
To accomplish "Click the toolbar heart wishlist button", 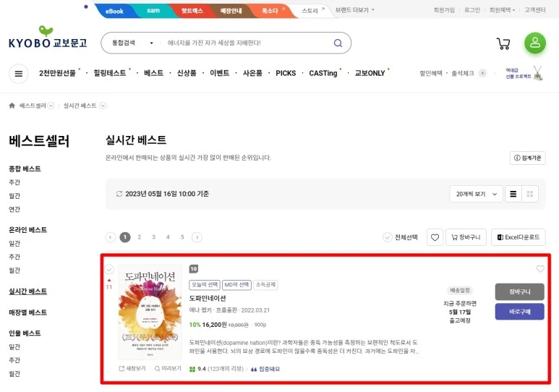I will coord(435,237).
